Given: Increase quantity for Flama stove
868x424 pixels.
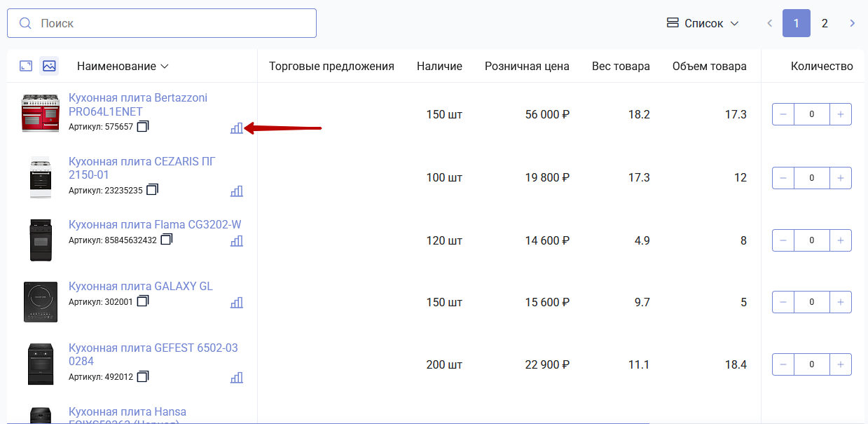Looking at the screenshot, I should coord(841,240).
